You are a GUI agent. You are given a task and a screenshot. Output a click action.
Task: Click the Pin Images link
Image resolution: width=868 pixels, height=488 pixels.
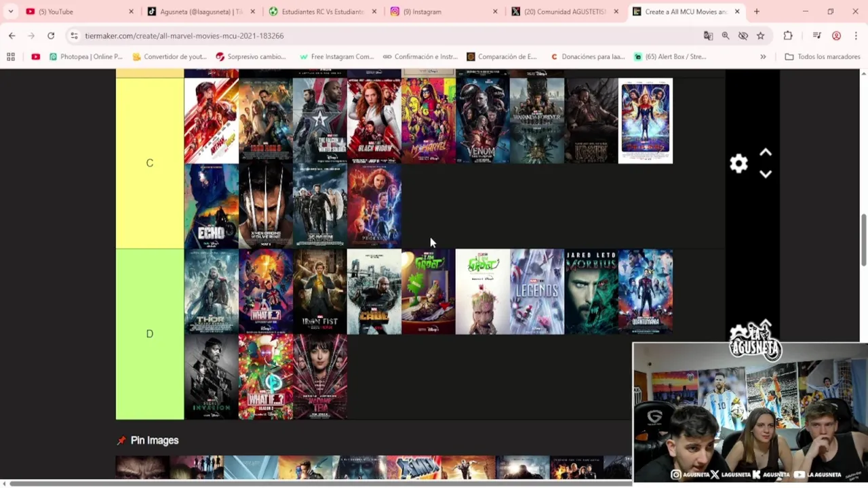tap(154, 441)
